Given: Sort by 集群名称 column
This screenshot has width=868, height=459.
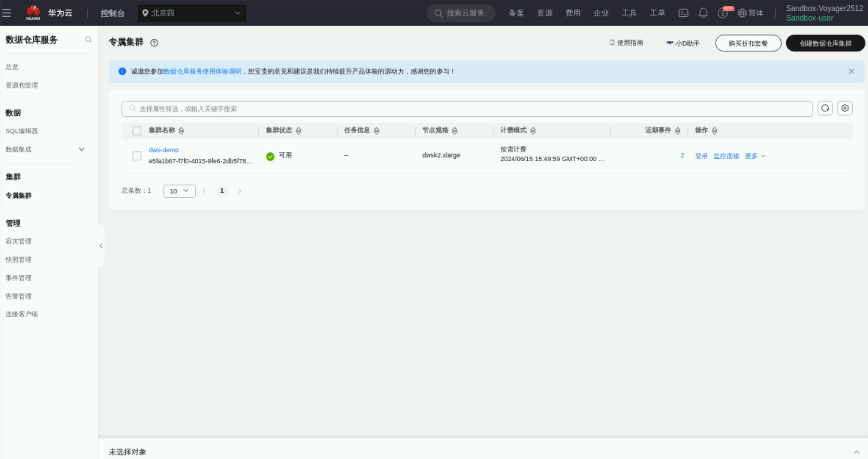Looking at the screenshot, I should coord(181,131).
